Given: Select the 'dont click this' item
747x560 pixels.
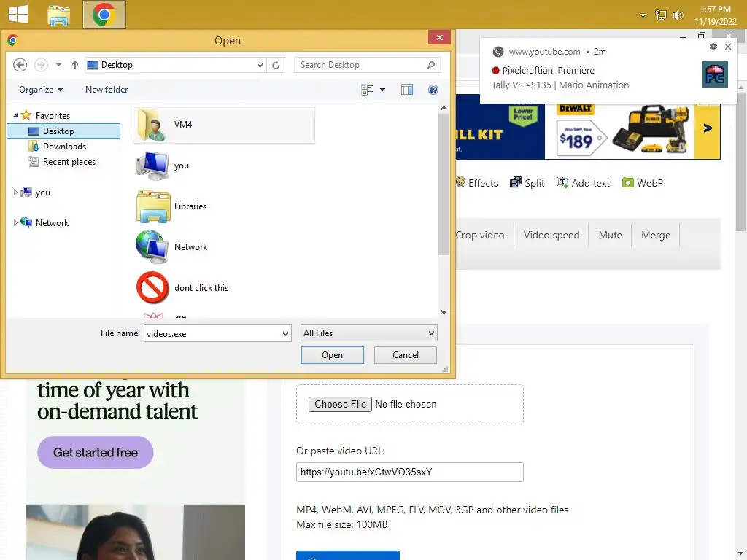Looking at the screenshot, I should (182, 287).
